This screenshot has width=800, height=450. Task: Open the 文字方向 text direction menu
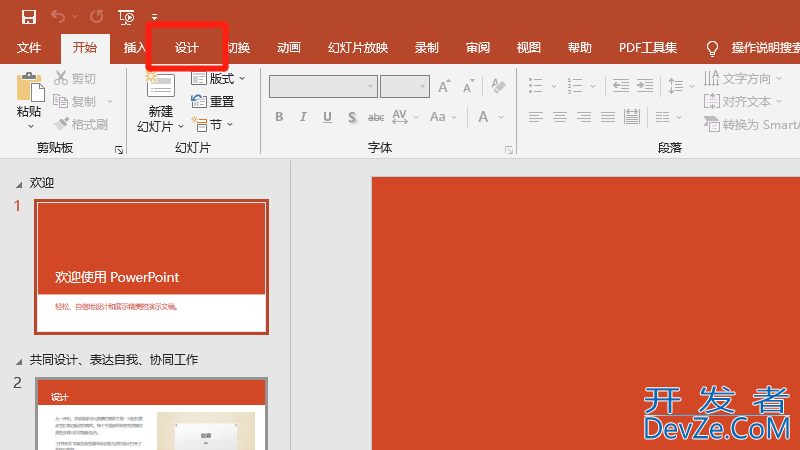[x=743, y=79]
